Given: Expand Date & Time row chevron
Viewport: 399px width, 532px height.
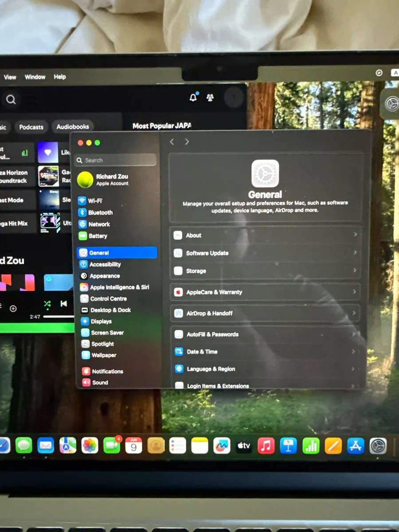Looking at the screenshot, I should [353, 352].
